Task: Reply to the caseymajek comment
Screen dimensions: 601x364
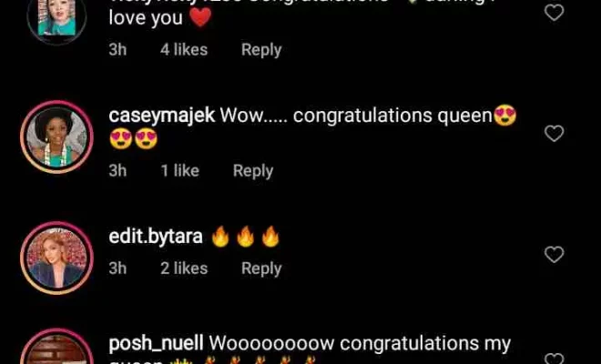Action: [x=253, y=171]
